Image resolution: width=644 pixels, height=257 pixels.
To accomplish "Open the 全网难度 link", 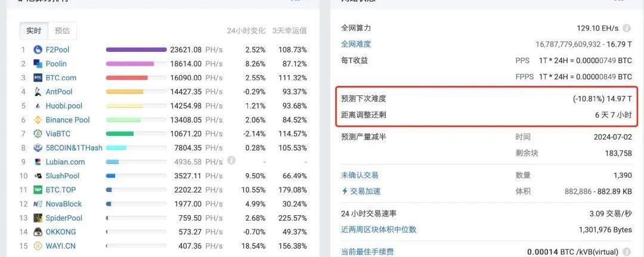I will [356, 44].
